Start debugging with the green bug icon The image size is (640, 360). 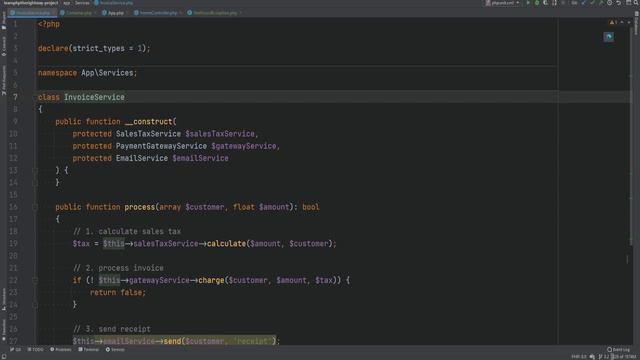point(537,3)
